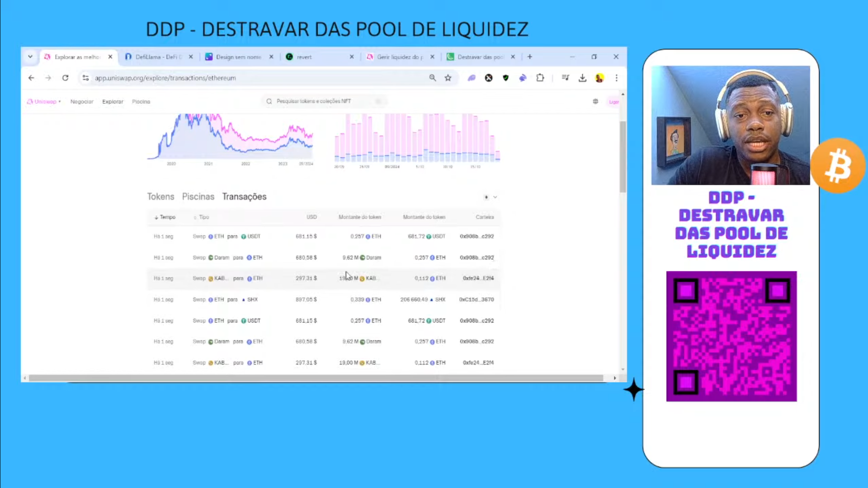This screenshot has width=868, height=488.
Task: Click the Bitcoin logo overlay icon
Action: (838, 165)
